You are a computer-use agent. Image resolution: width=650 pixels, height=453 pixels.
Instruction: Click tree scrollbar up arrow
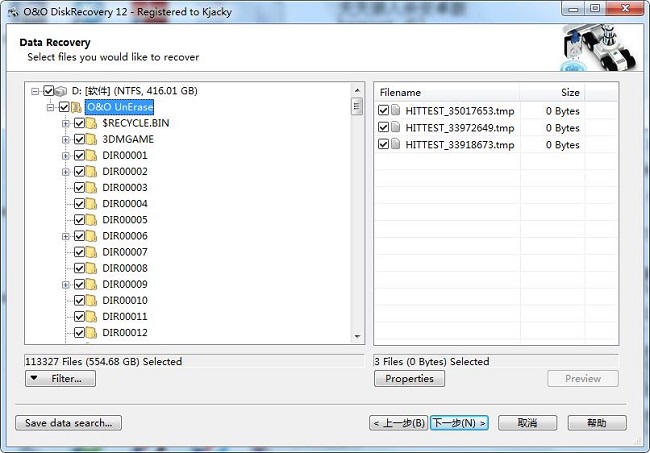pyautogui.click(x=357, y=90)
